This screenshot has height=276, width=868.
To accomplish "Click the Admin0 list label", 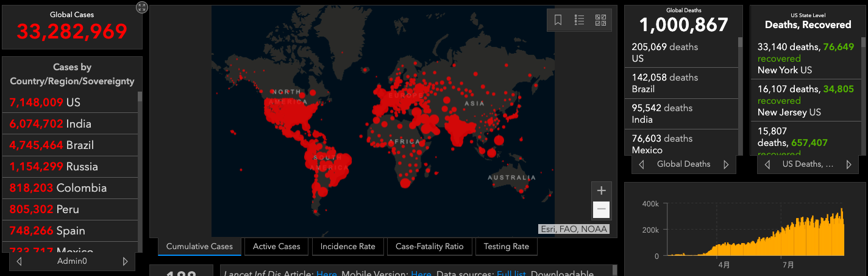I will tap(72, 261).
